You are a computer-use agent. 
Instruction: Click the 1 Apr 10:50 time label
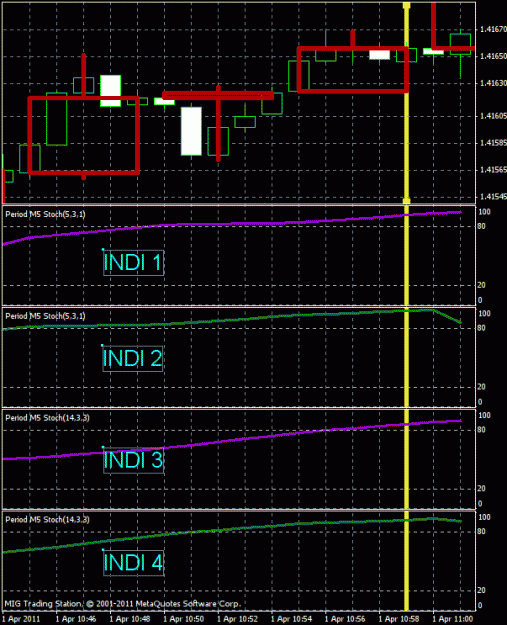pos(183,619)
